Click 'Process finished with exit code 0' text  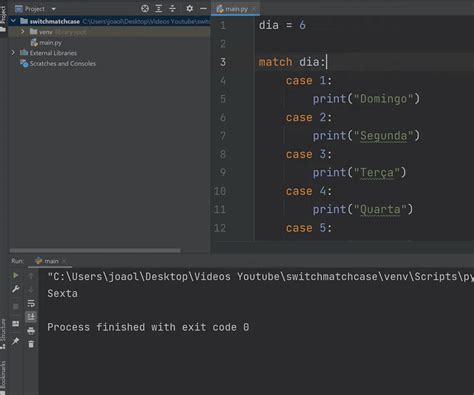pos(148,327)
